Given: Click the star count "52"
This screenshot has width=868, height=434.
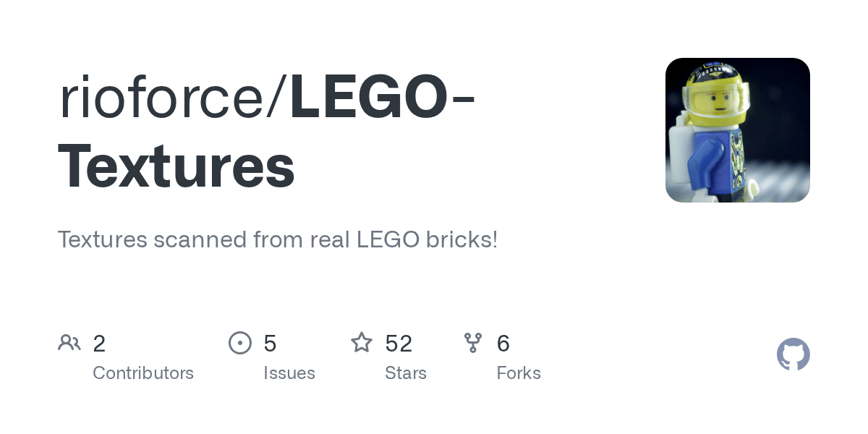Looking at the screenshot, I should tap(399, 344).
